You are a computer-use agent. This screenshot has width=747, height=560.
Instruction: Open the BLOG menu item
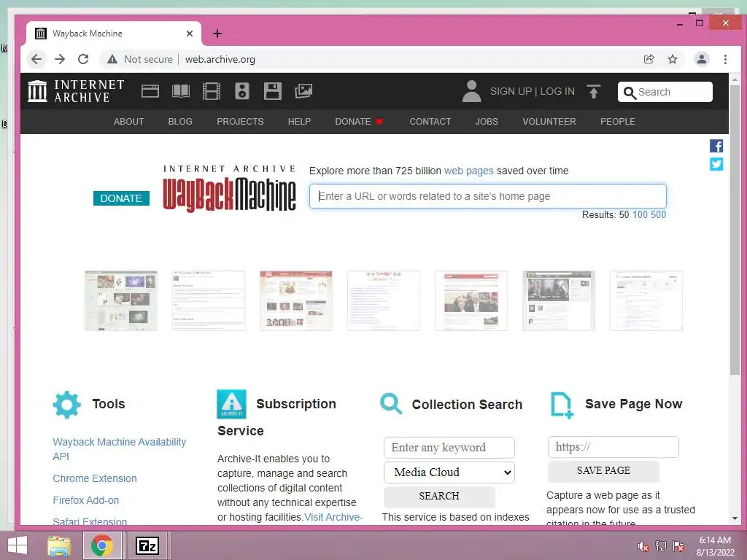coord(180,122)
